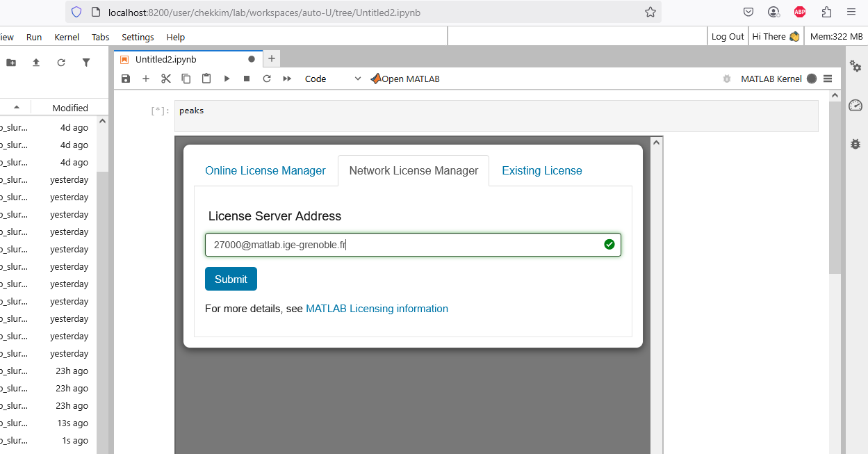The width and height of the screenshot is (868, 454).
Task: Click the copy cells icon
Action: (186, 79)
